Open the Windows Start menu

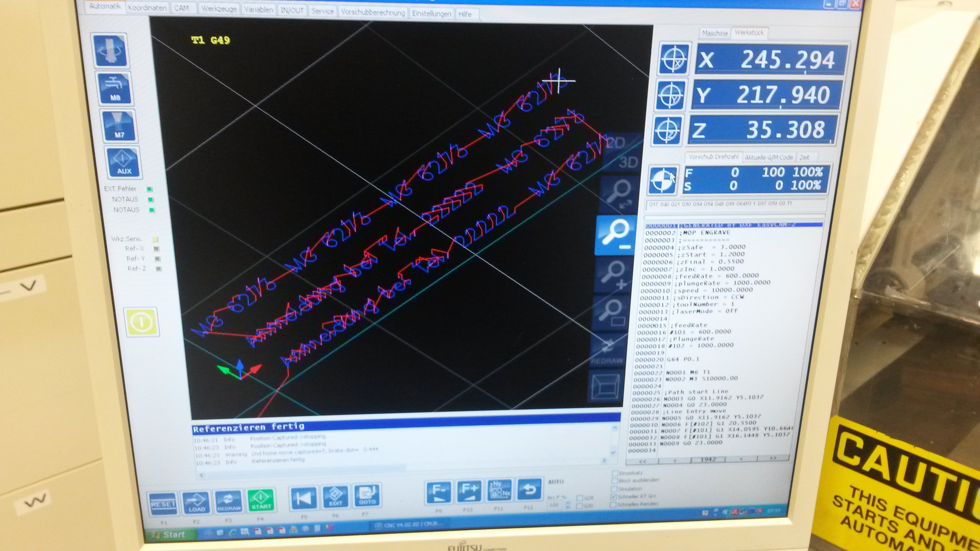pos(170,535)
